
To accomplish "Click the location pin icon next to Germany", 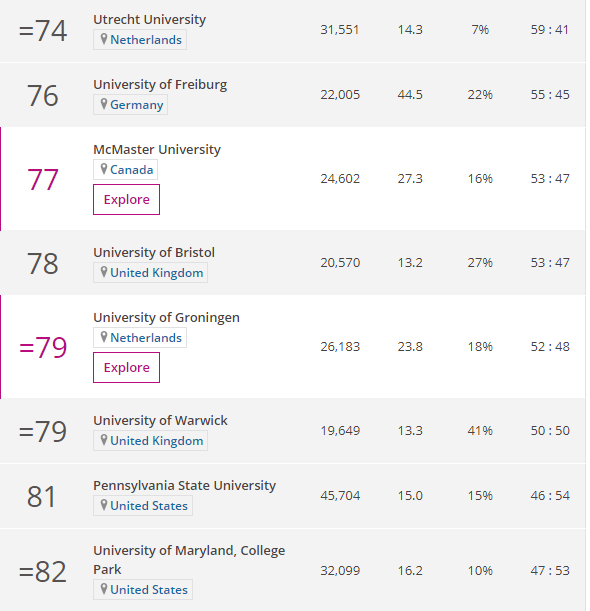I will (104, 104).
